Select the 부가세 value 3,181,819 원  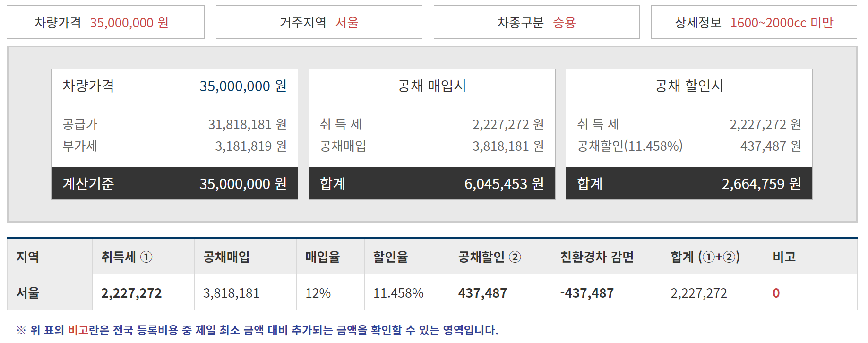point(251,146)
